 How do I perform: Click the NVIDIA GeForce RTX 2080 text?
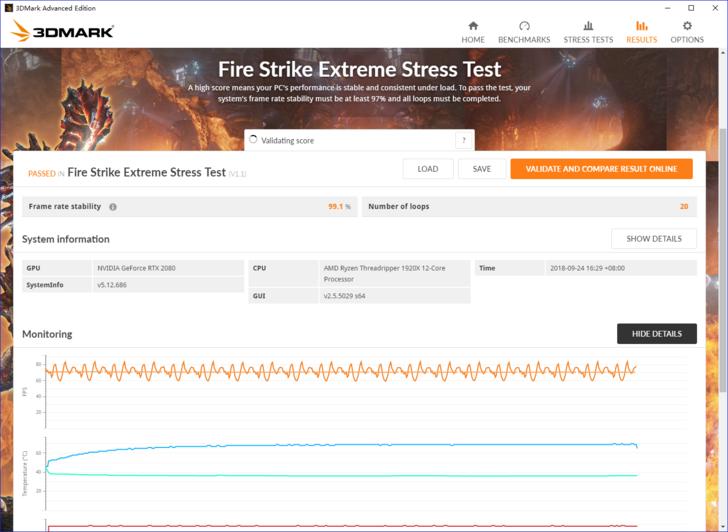[136, 268]
